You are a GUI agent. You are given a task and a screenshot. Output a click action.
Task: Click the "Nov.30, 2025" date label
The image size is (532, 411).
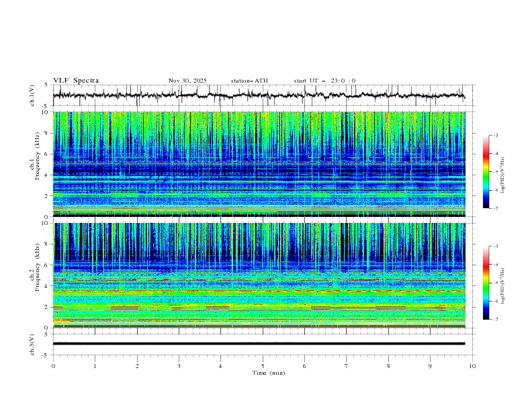[x=187, y=81]
